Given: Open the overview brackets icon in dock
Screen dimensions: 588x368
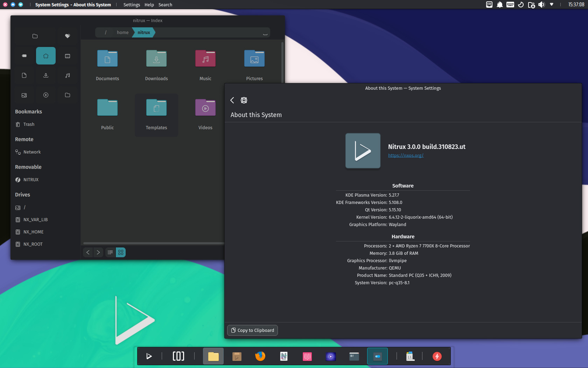Looking at the screenshot, I should (x=178, y=356).
